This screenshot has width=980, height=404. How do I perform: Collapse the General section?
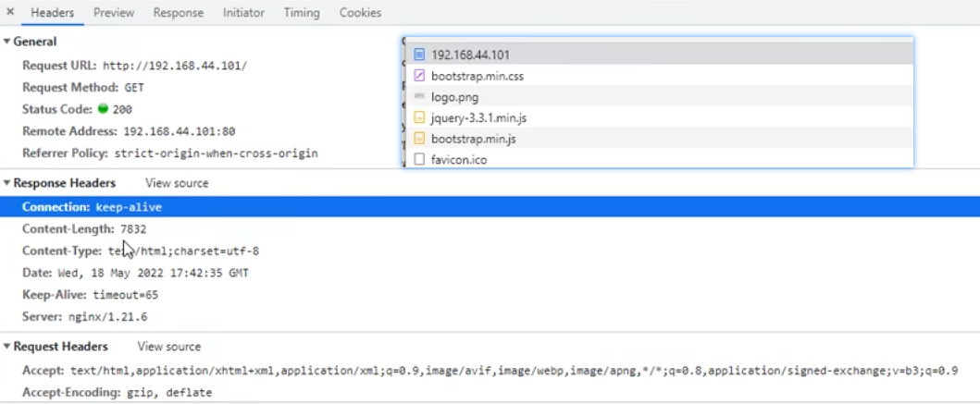[7, 42]
